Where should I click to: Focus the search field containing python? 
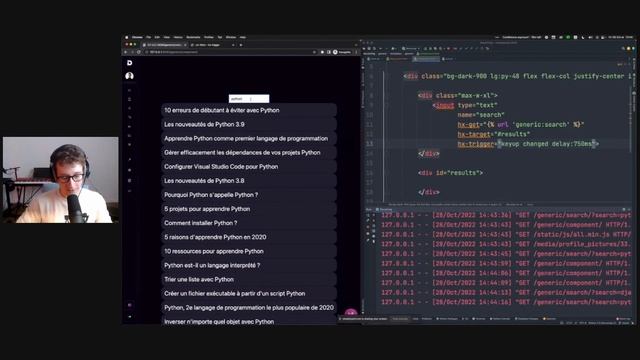click(x=249, y=99)
